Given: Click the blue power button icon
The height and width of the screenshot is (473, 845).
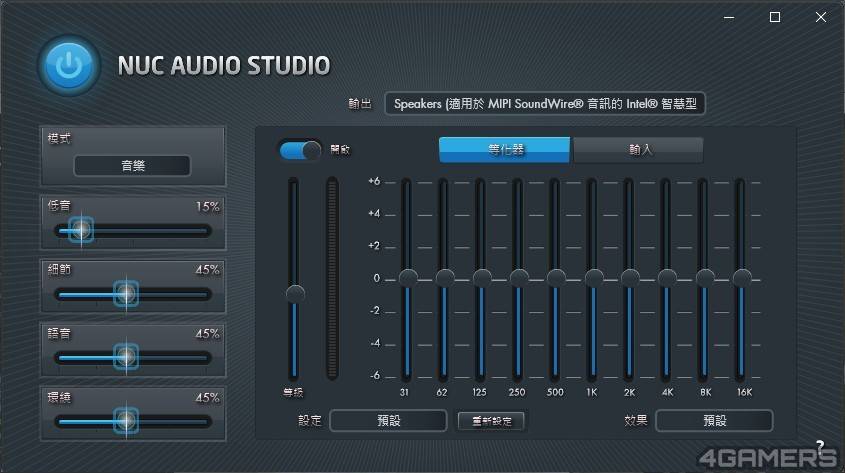Looking at the screenshot, I should click(70, 66).
